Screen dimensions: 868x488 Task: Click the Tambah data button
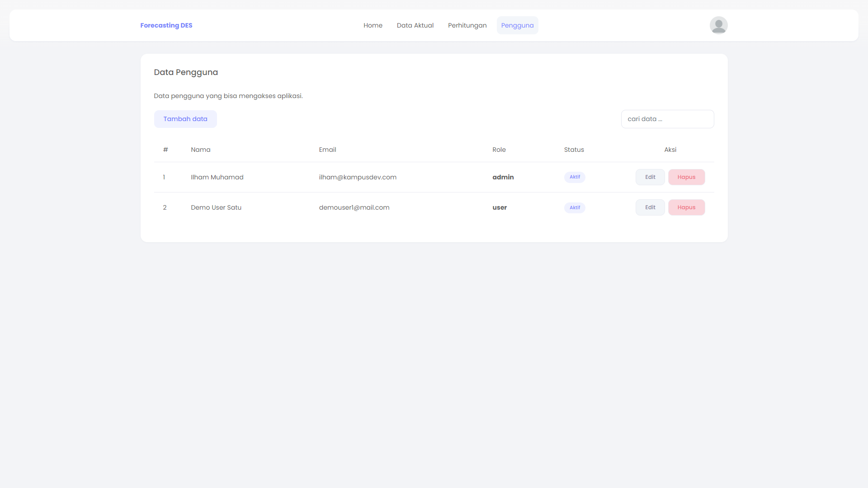pyautogui.click(x=185, y=118)
